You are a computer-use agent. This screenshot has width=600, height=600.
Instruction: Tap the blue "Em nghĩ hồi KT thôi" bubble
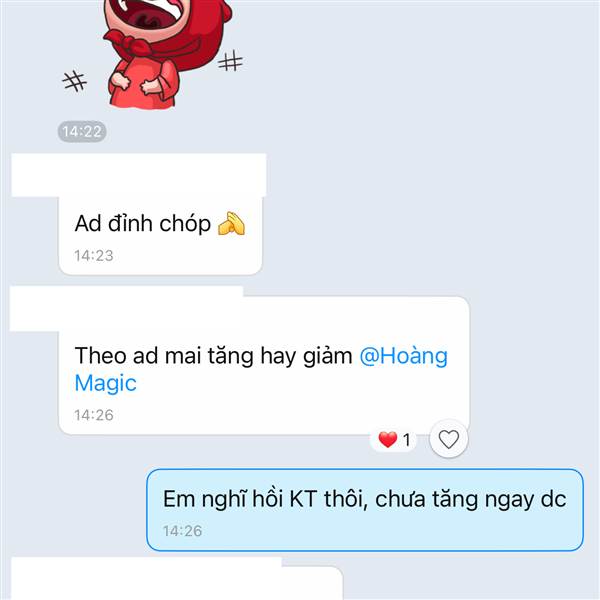(x=365, y=510)
